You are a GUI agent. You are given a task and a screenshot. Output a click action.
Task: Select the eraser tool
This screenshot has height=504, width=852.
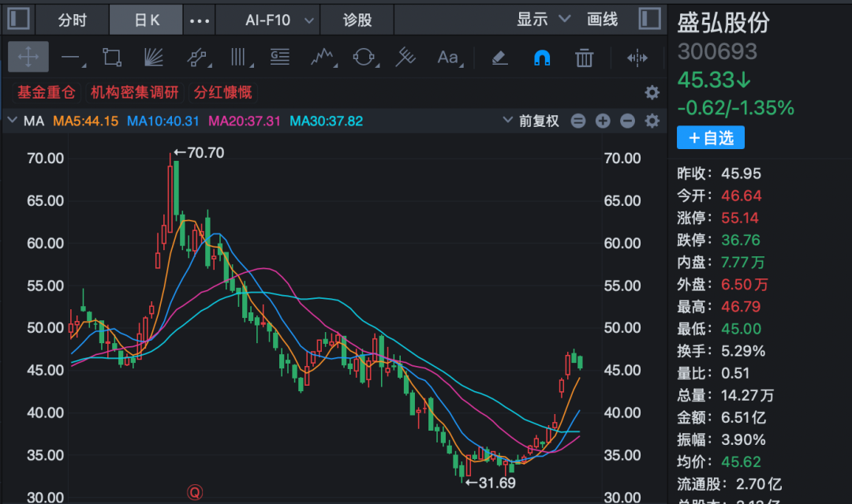coord(499,58)
